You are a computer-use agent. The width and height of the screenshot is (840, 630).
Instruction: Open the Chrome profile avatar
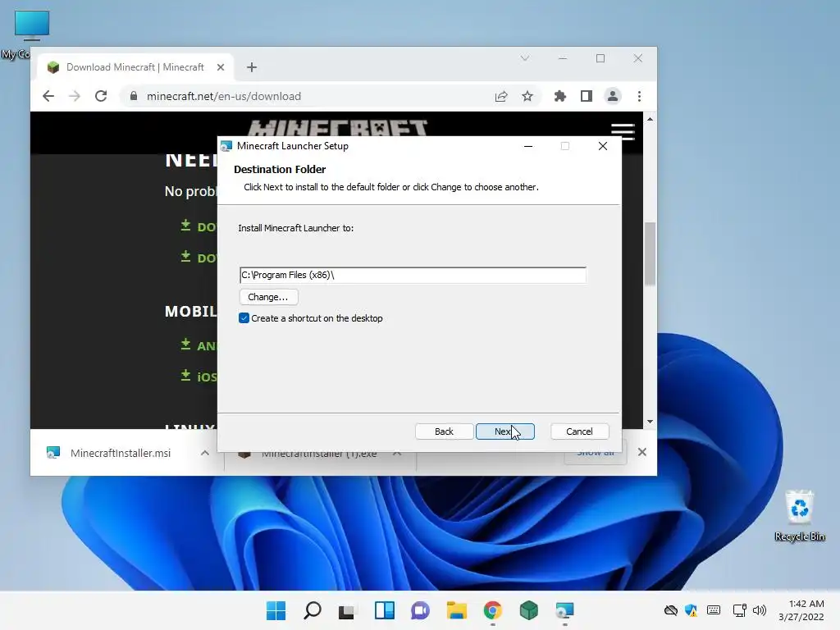[x=612, y=97]
